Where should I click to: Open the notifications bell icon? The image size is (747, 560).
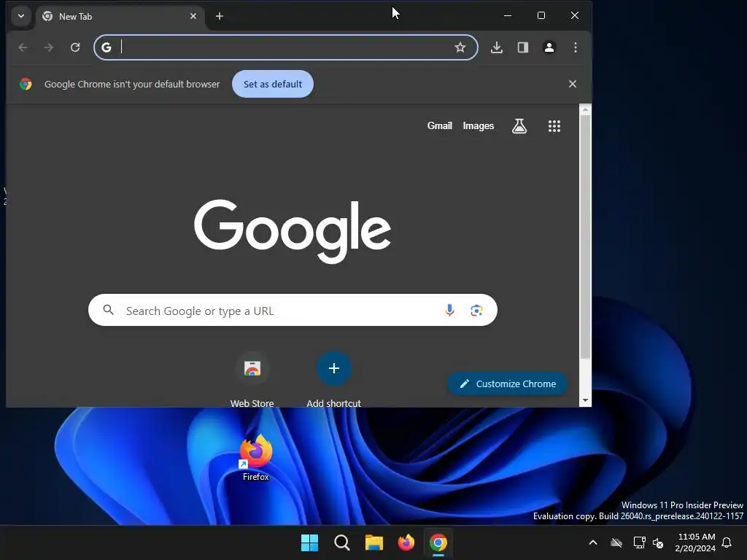coord(727,542)
